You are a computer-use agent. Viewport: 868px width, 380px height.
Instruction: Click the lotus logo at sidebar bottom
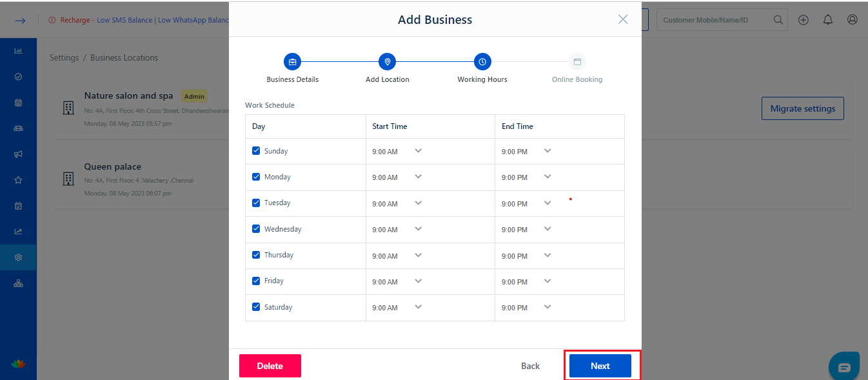point(18,364)
